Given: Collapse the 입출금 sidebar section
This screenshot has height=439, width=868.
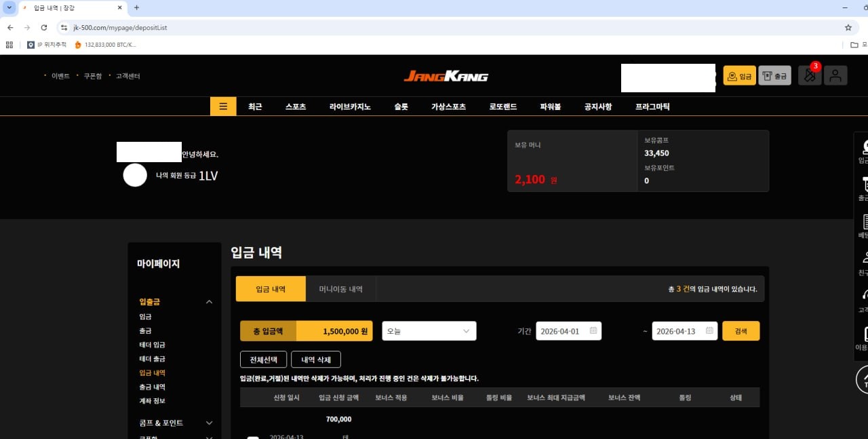Looking at the screenshot, I should pyautogui.click(x=209, y=302).
